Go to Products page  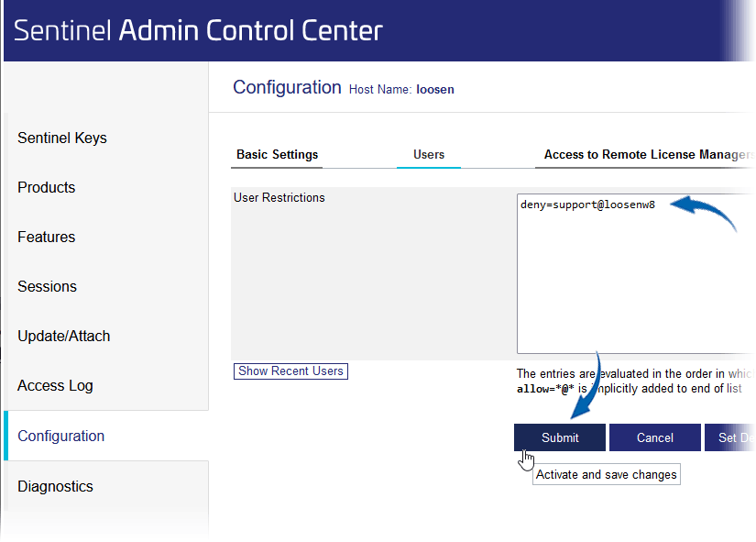pyautogui.click(x=47, y=187)
